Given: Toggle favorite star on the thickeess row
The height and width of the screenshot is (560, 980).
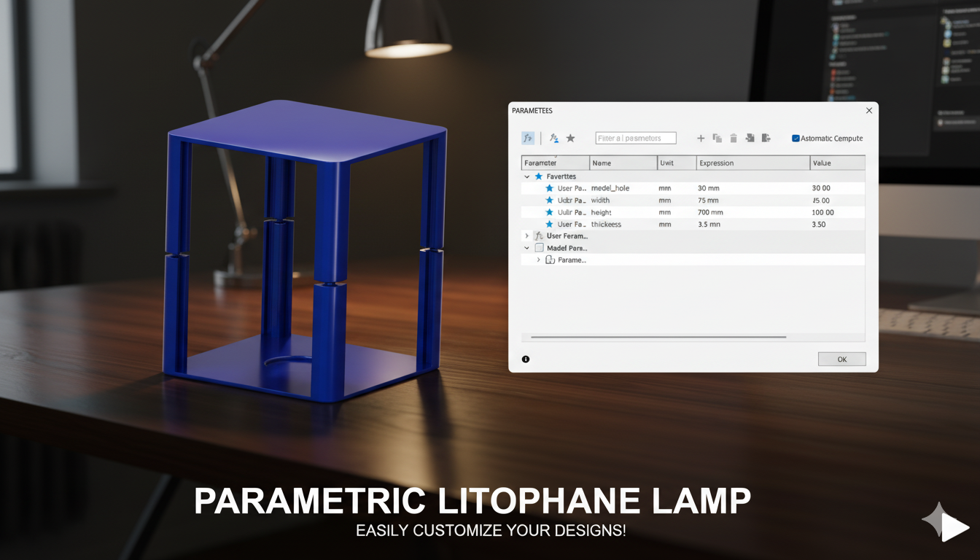Looking at the screenshot, I should pyautogui.click(x=550, y=225).
